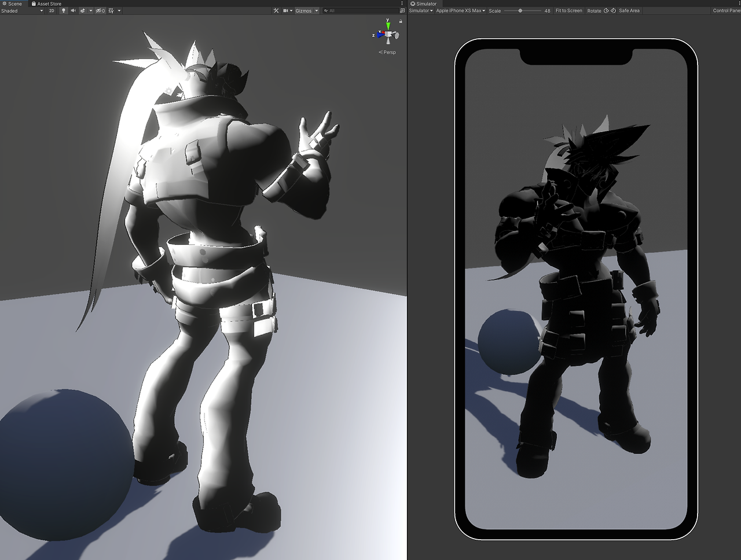Click the grey right cone of orientation gizmo

point(396,35)
